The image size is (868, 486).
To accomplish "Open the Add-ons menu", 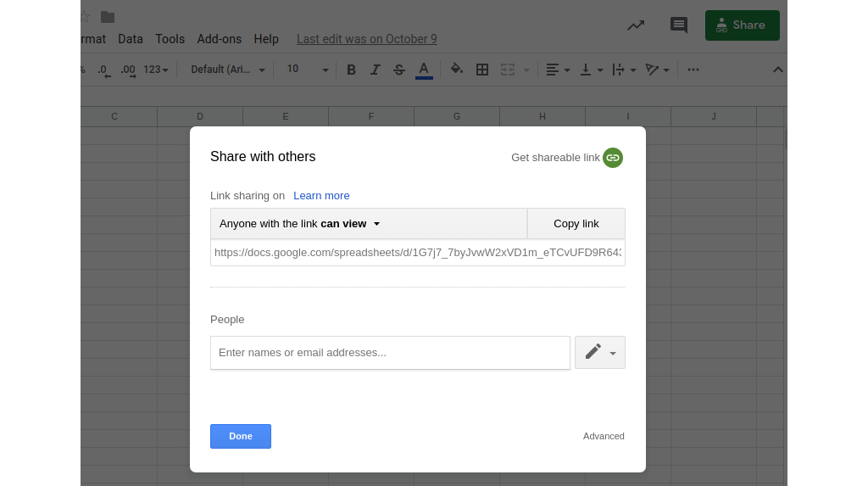I will click(219, 39).
